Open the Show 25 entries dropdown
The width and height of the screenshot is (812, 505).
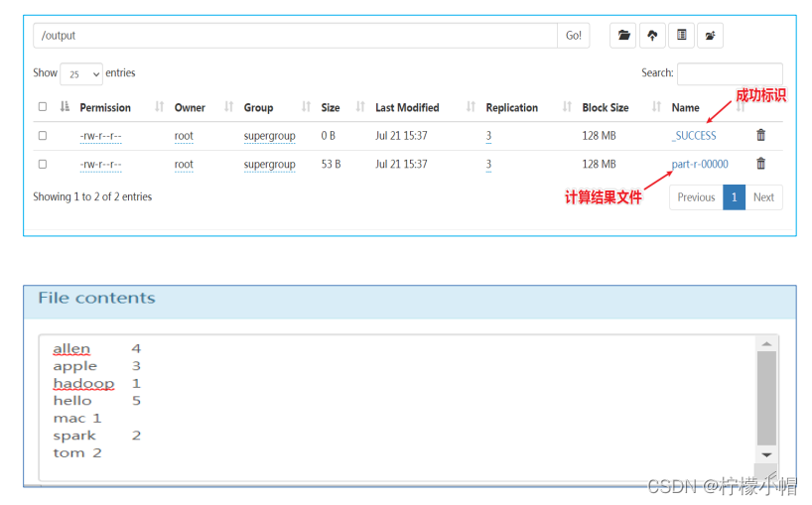(x=81, y=74)
